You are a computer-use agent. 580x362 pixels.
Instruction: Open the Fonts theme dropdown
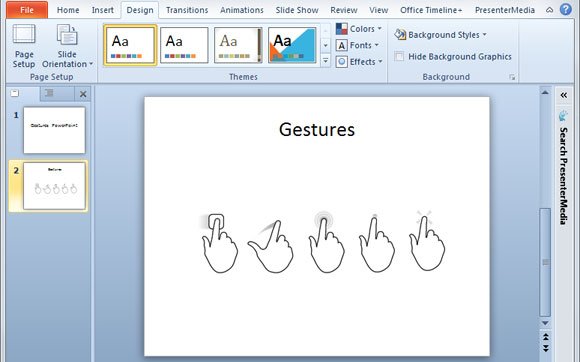click(x=357, y=45)
